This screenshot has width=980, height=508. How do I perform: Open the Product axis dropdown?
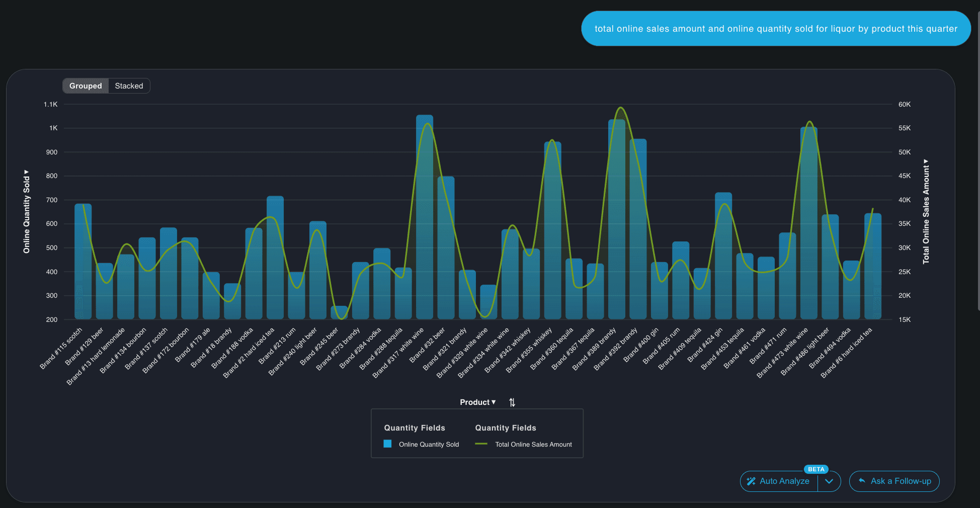click(x=477, y=402)
